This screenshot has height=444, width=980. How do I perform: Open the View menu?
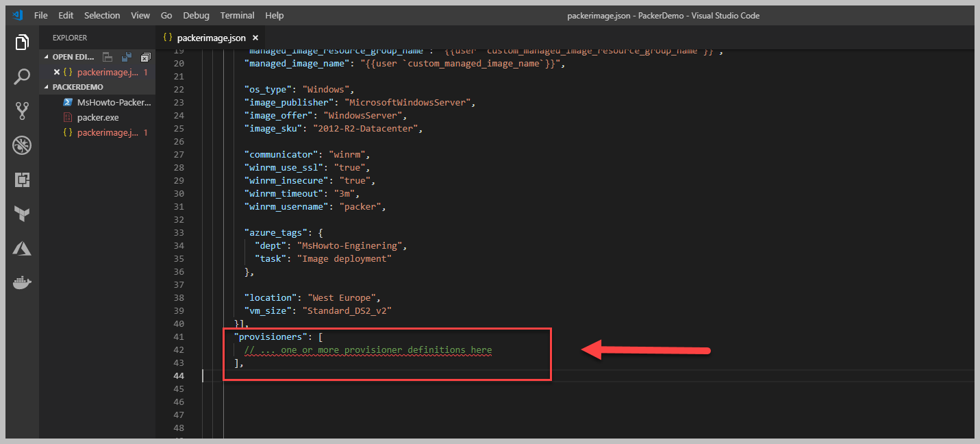pyautogui.click(x=140, y=15)
